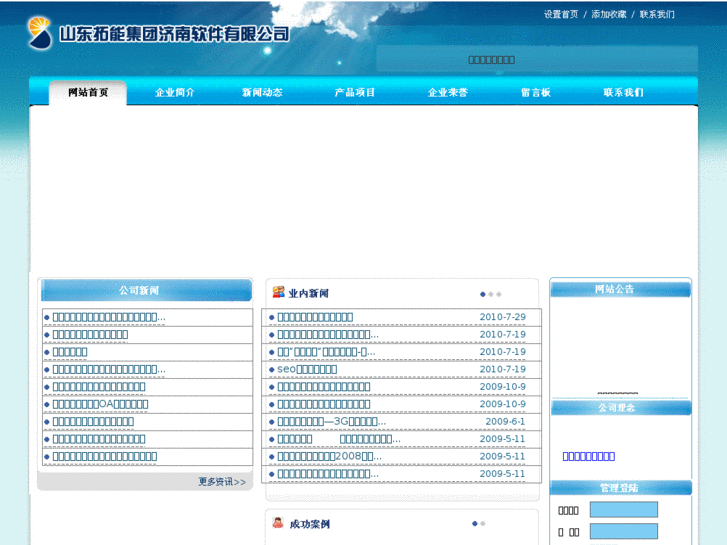Click the 成功案例 heading text
Viewport: 727px width, 545px height.
click(309, 524)
